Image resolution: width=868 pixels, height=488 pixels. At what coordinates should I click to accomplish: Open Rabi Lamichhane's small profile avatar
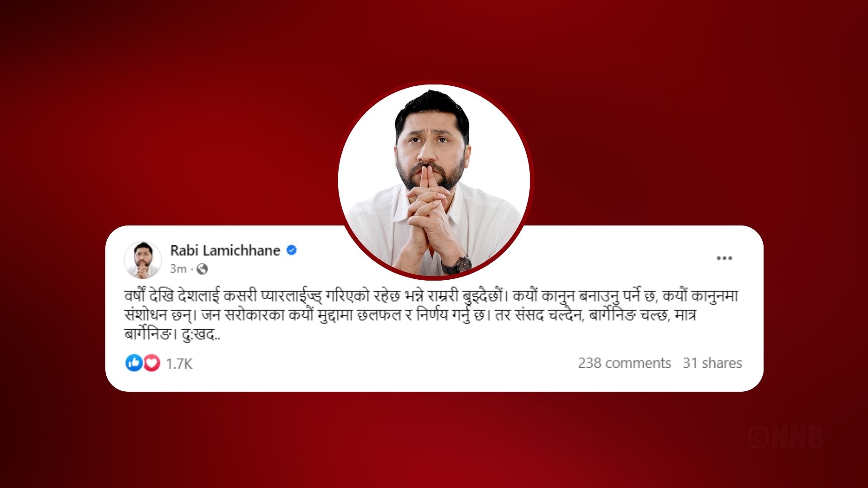click(142, 260)
